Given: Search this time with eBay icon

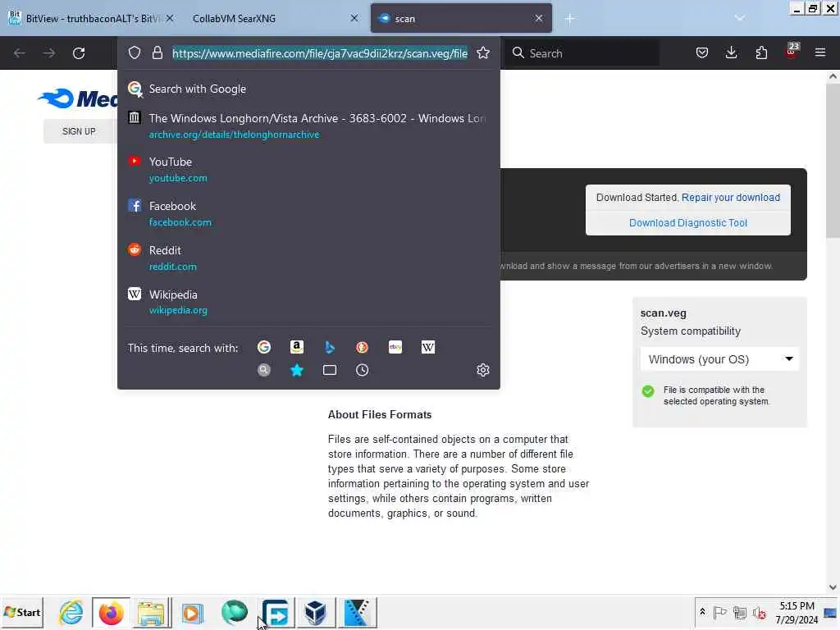Looking at the screenshot, I should click(x=395, y=347).
